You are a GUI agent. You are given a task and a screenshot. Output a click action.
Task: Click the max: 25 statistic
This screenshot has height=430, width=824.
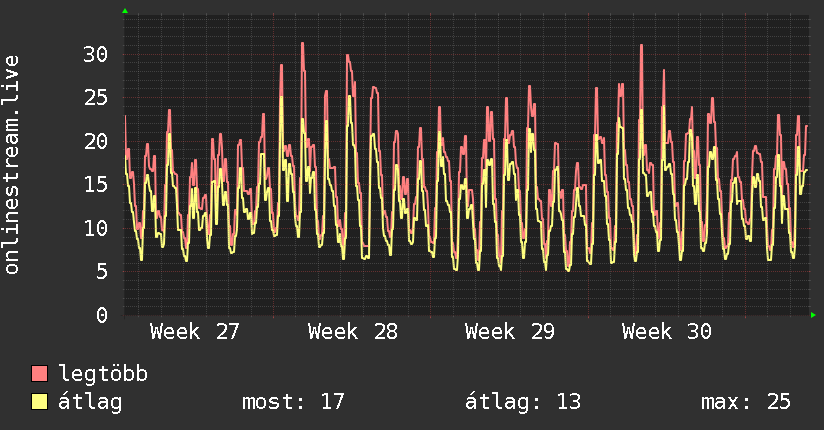pos(746,402)
